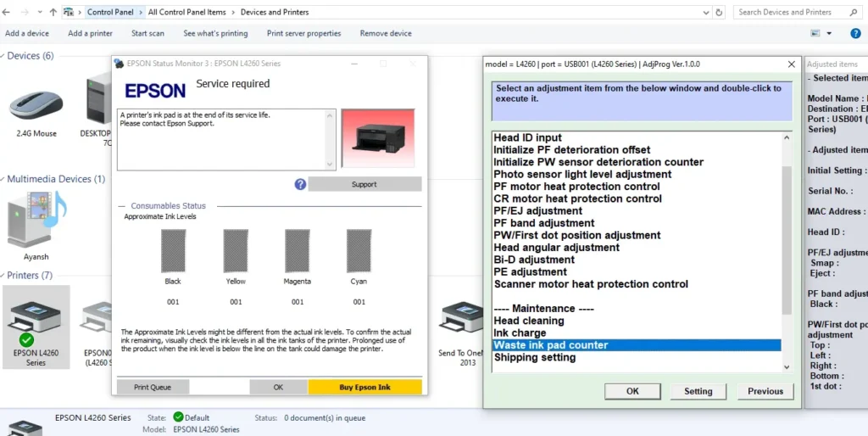Click Remove device in the toolbar
The height and width of the screenshot is (436, 868).
coord(386,33)
